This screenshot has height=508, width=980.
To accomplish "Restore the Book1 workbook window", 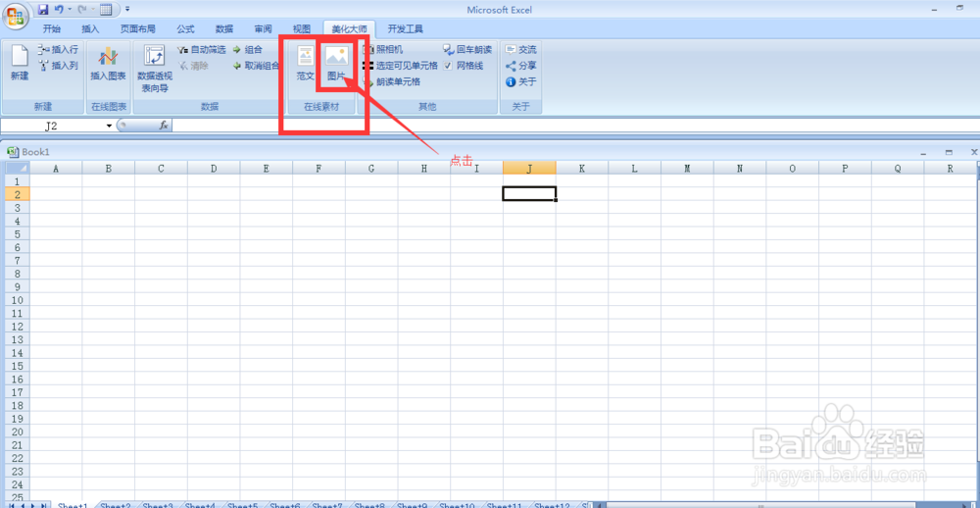I will (949, 152).
